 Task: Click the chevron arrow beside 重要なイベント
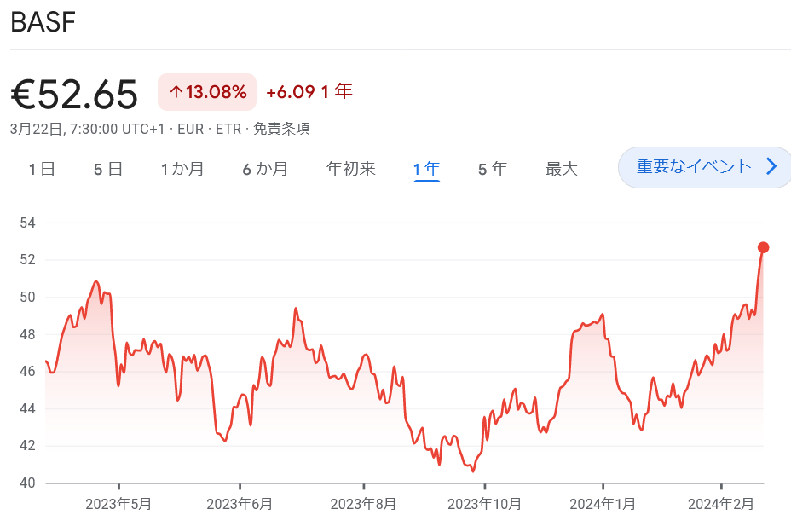pos(772,166)
